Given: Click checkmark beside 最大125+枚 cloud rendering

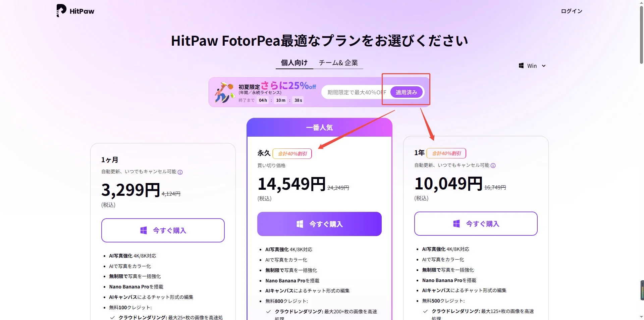Looking at the screenshot, I should (425, 311).
